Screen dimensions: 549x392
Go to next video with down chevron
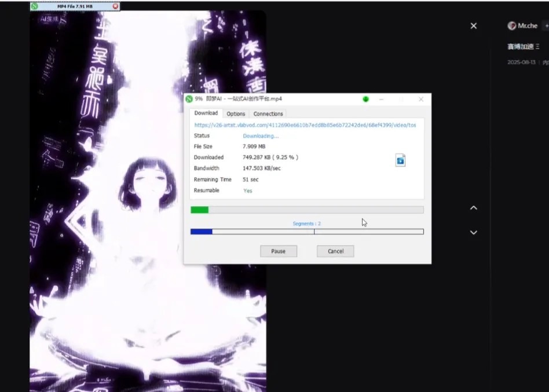tap(474, 232)
